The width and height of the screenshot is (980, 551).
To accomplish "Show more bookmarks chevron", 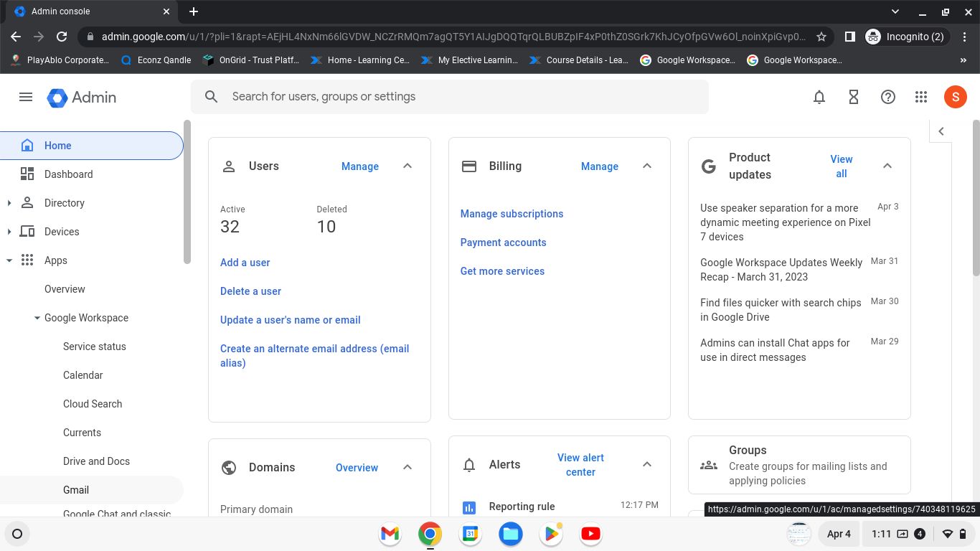I will (x=963, y=60).
